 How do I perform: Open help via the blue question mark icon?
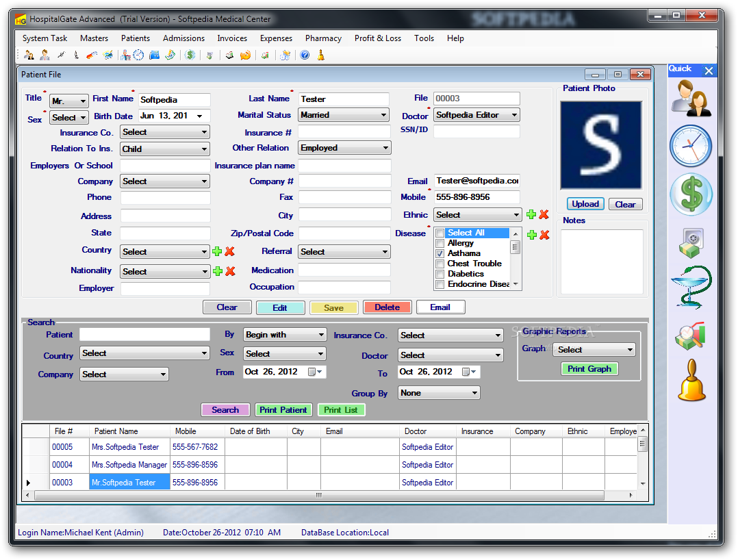(305, 55)
